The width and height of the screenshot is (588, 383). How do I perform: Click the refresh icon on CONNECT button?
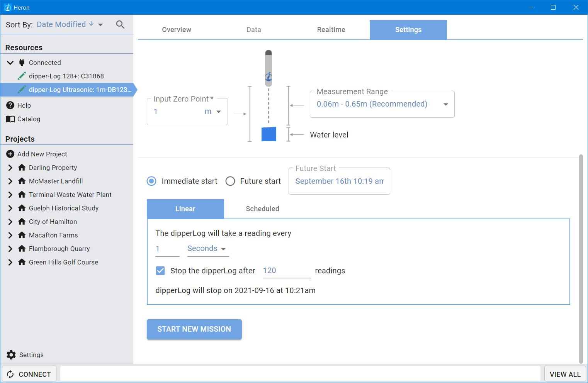point(10,374)
